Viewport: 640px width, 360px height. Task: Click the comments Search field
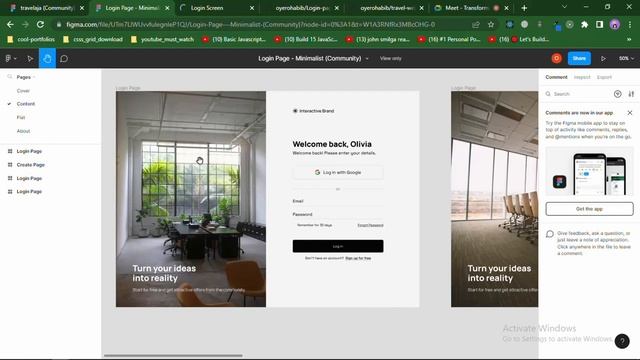578,94
